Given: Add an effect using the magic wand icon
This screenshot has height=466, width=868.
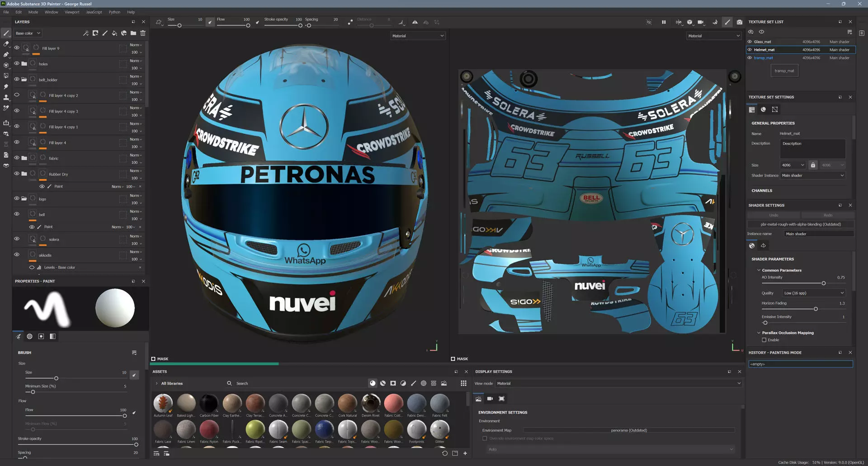Looking at the screenshot, I should [x=86, y=33].
